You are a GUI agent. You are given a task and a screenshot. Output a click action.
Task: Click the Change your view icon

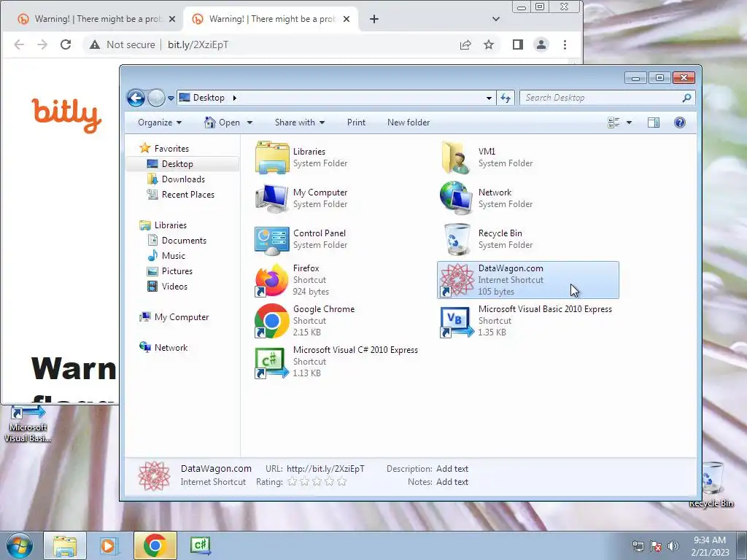point(614,122)
